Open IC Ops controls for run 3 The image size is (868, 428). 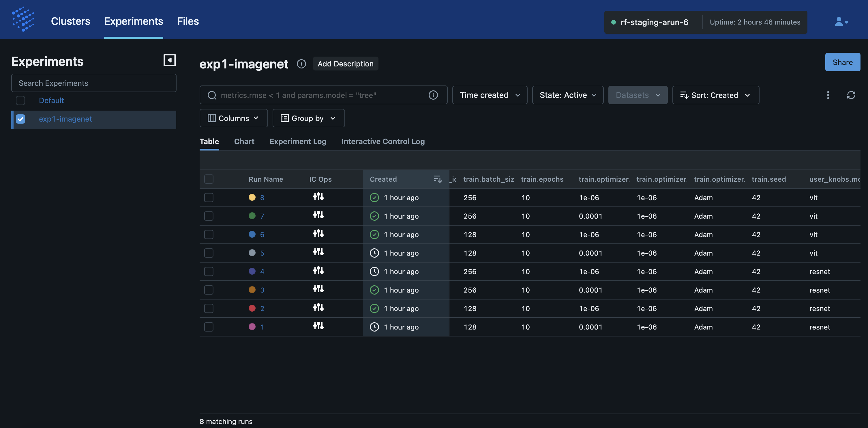pyautogui.click(x=318, y=289)
